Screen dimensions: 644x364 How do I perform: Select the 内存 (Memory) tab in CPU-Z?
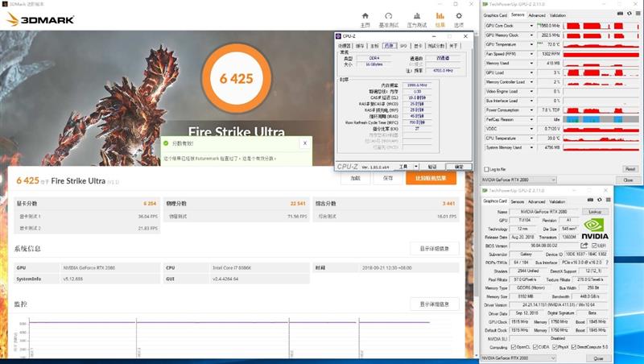[x=389, y=46]
